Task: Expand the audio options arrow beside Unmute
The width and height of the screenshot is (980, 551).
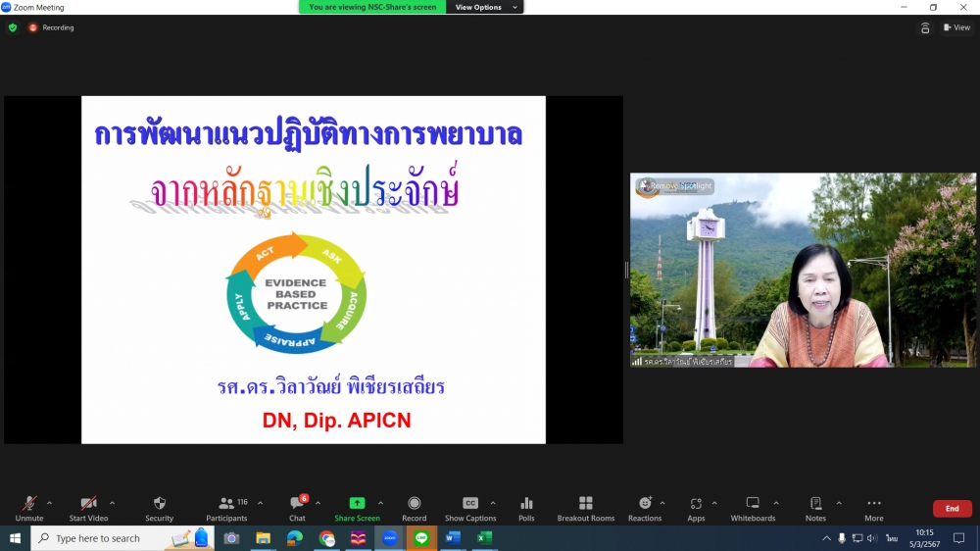Action: coord(50,503)
